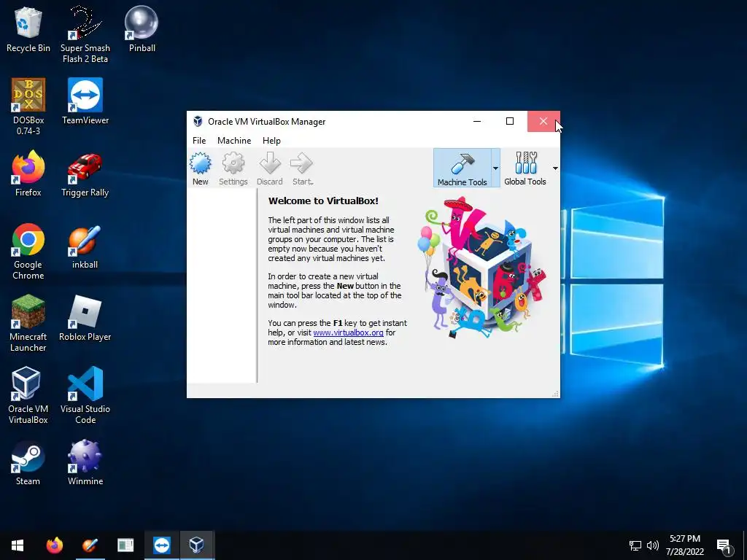The width and height of the screenshot is (747, 560).
Task: Select the Global Tools button
Action: 525,168
